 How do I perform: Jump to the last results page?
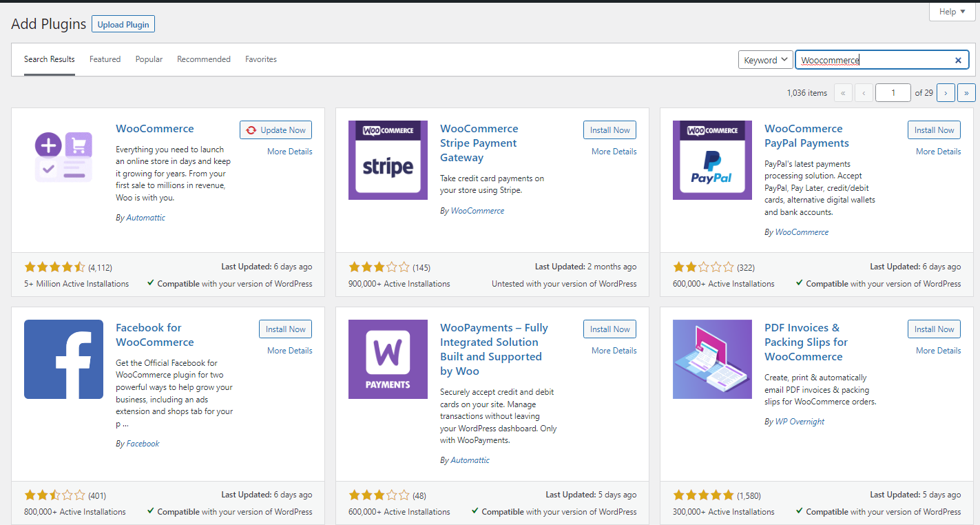coord(966,92)
